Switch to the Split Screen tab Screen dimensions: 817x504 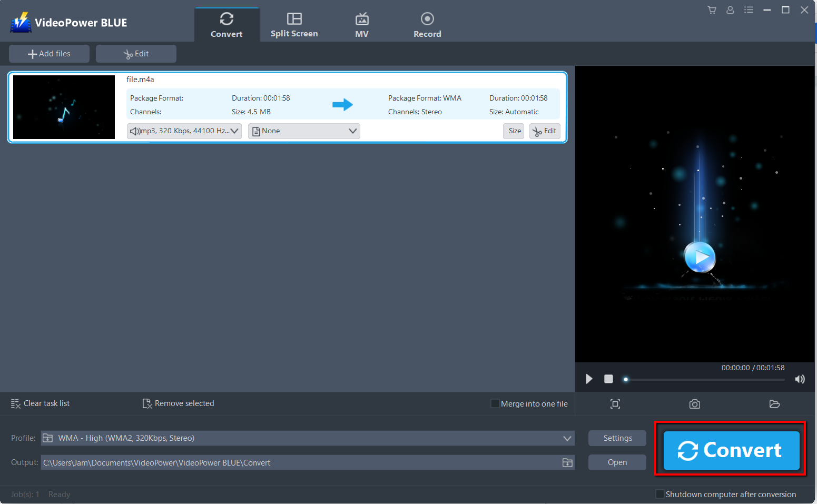(294, 24)
